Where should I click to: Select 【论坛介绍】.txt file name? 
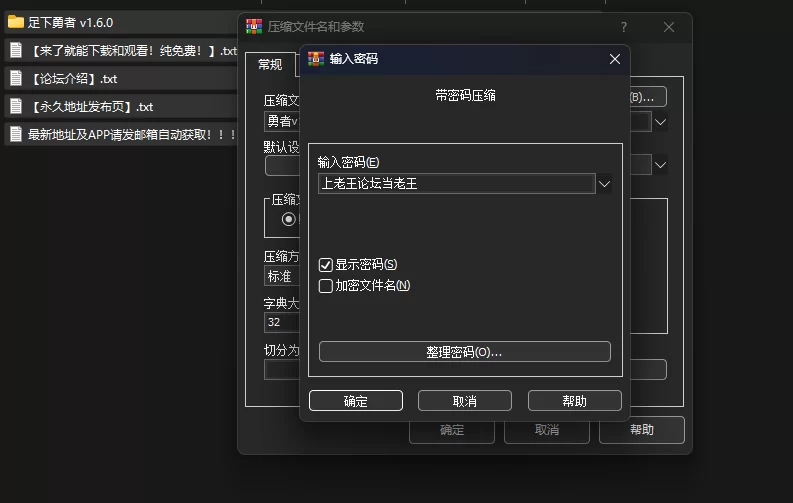(x=73, y=79)
